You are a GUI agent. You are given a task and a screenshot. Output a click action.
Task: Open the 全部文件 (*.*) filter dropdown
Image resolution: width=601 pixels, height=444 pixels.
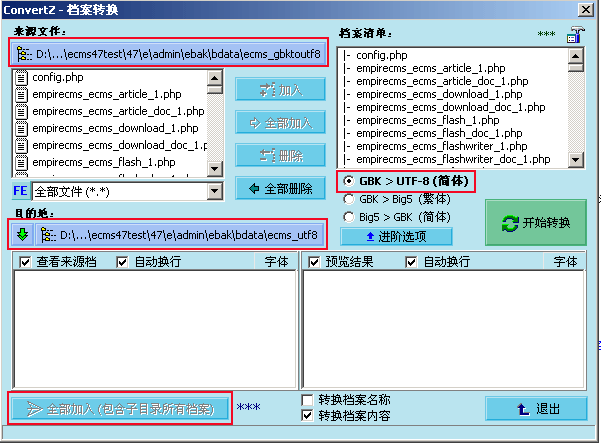[x=214, y=190]
